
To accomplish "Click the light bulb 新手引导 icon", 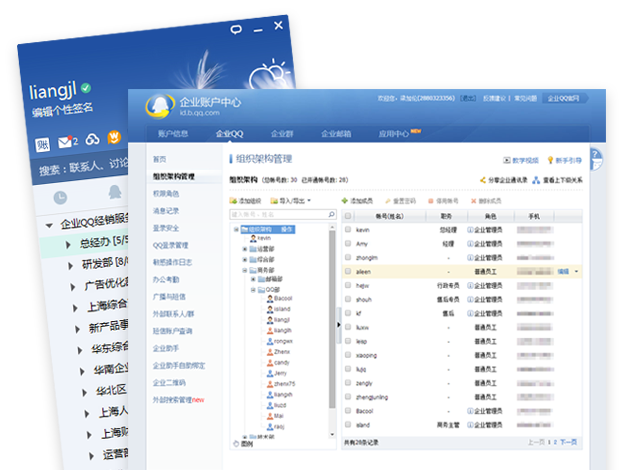I will click(550, 160).
